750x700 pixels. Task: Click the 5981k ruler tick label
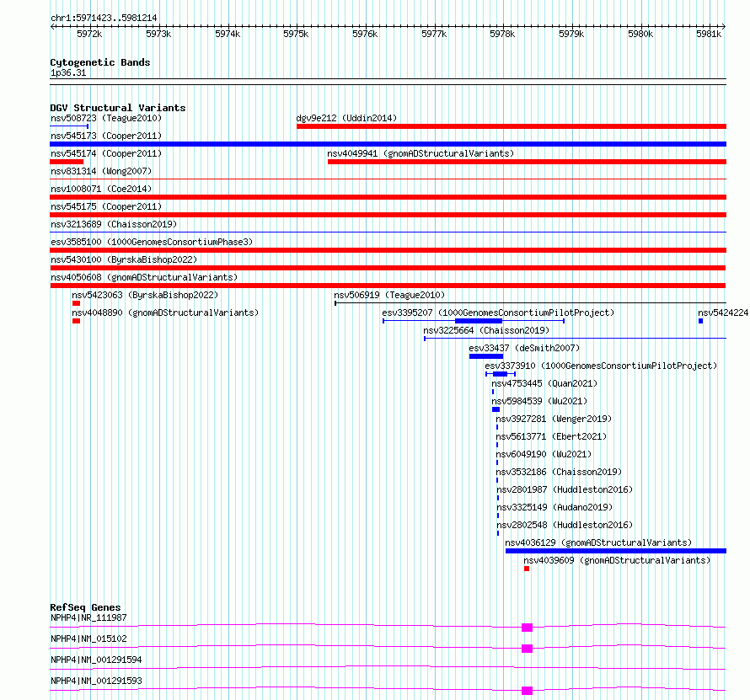click(709, 34)
